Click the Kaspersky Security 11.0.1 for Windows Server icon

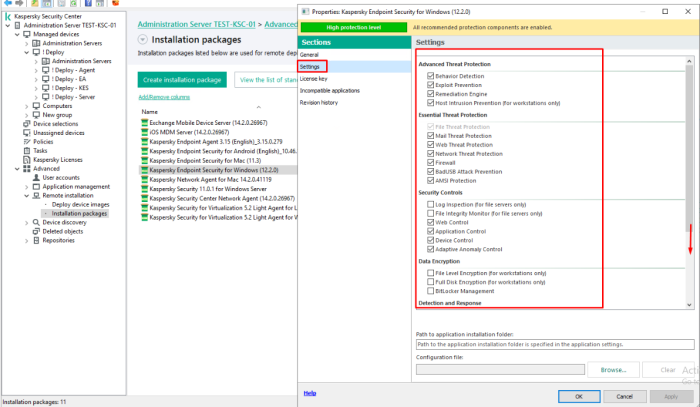click(x=144, y=189)
